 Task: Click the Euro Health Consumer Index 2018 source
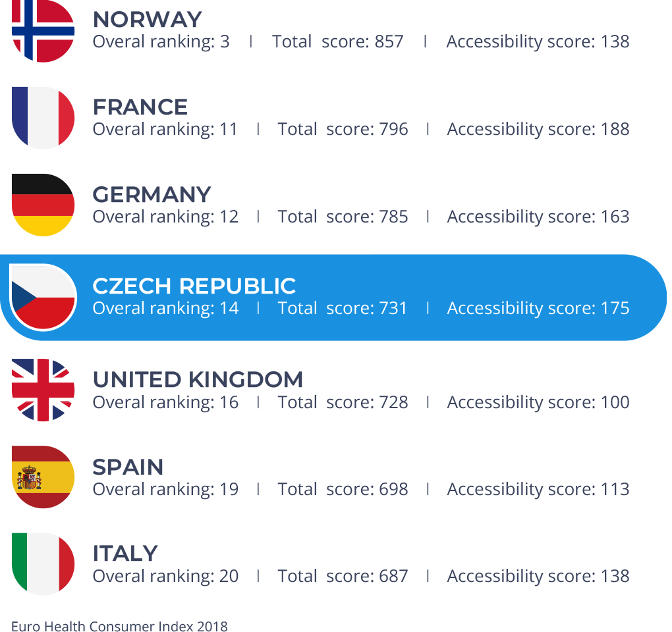coord(119,625)
